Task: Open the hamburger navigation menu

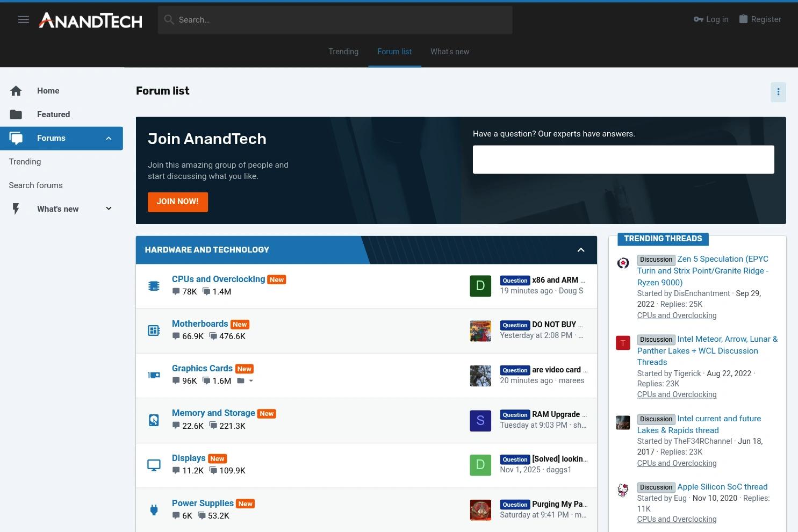Action: tap(24, 20)
